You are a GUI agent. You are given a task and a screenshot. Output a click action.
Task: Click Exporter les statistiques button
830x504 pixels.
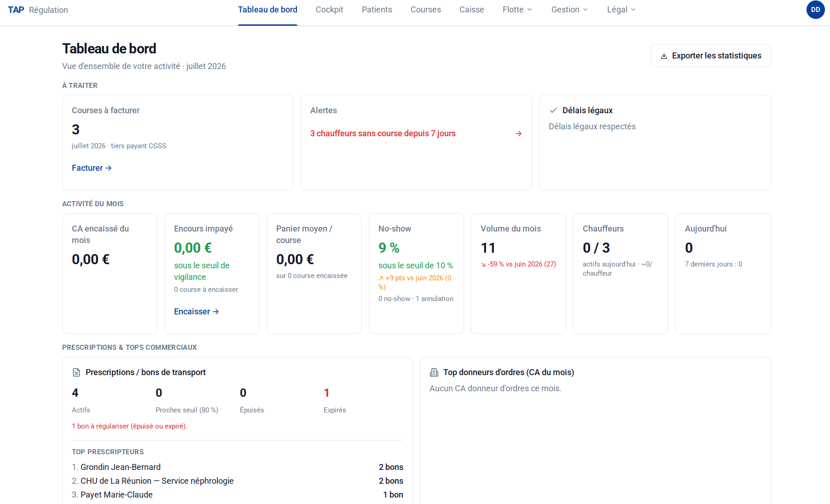[711, 56]
